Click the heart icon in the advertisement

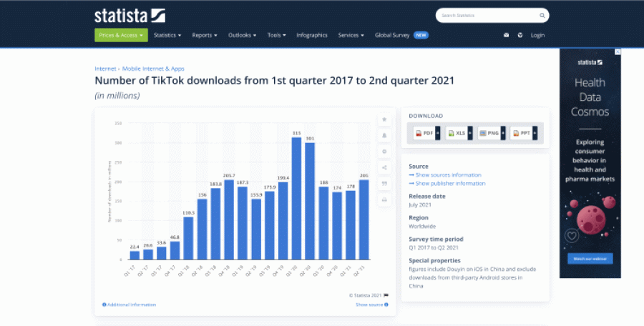click(572, 236)
